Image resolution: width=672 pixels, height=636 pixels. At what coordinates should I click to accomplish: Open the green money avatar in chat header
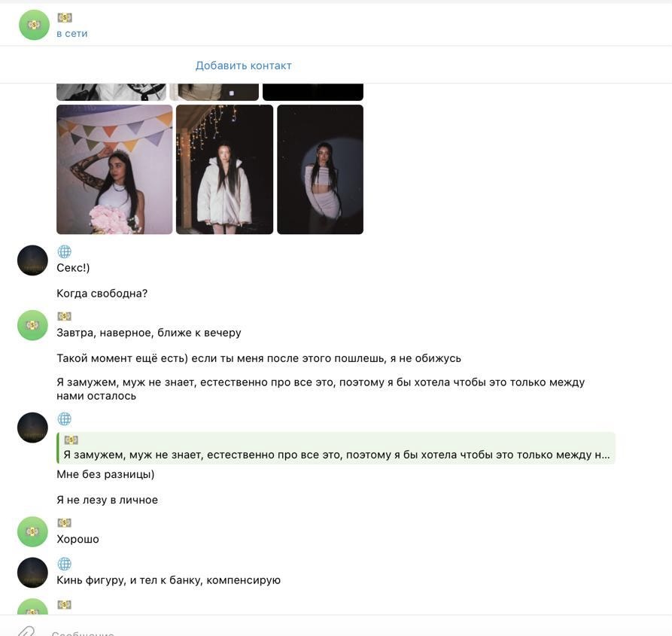(35, 25)
